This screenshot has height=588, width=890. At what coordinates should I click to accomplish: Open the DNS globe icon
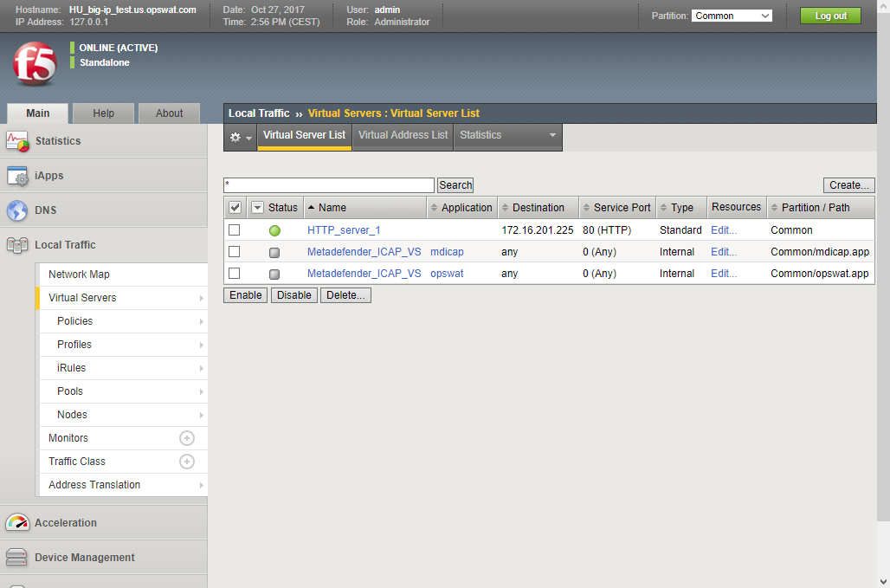point(17,210)
